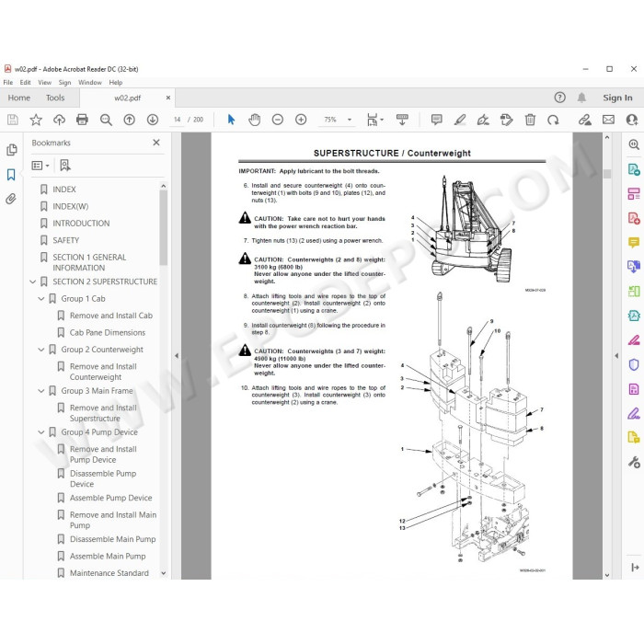
Task: Close the Bookmarks panel
Action: pyautogui.click(x=156, y=143)
